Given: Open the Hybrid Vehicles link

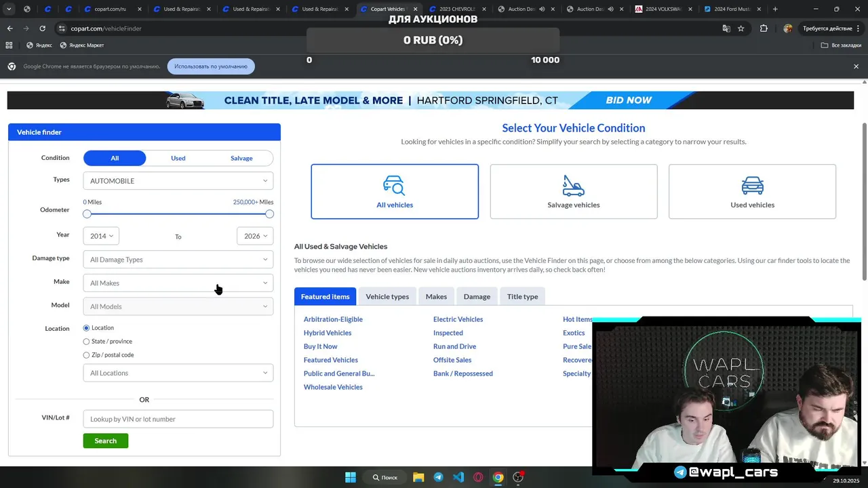Looking at the screenshot, I should coord(328,333).
